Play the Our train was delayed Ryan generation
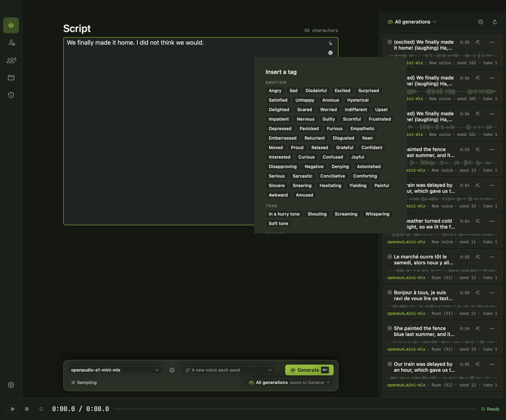506x420 pixels. pyautogui.click(x=390, y=364)
